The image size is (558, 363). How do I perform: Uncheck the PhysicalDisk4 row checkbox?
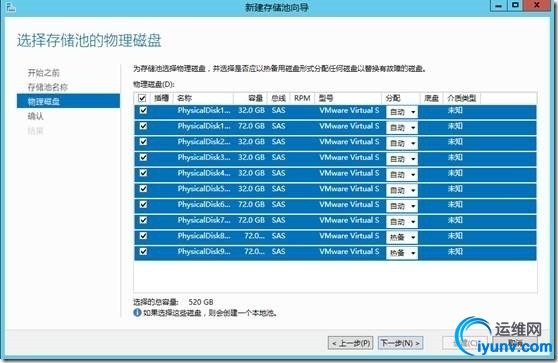click(143, 173)
